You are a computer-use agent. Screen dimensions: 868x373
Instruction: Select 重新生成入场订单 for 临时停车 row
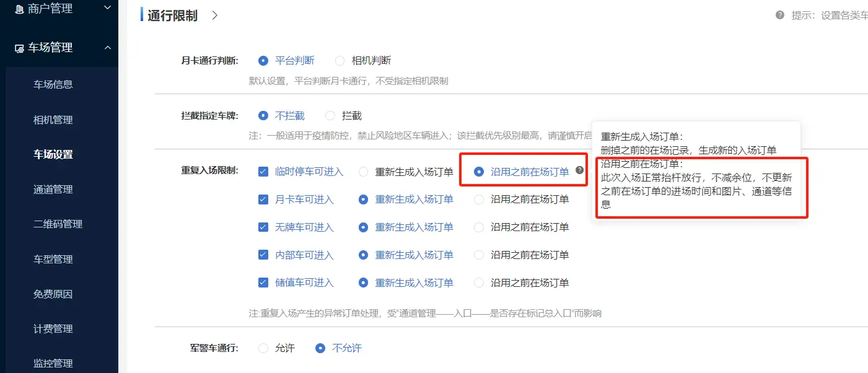click(364, 172)
